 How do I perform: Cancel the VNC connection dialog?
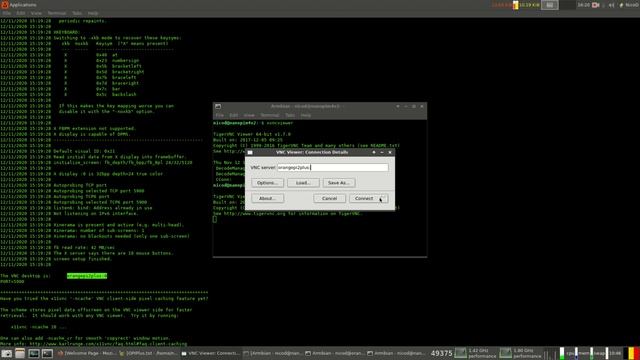[x=329, y=198]
